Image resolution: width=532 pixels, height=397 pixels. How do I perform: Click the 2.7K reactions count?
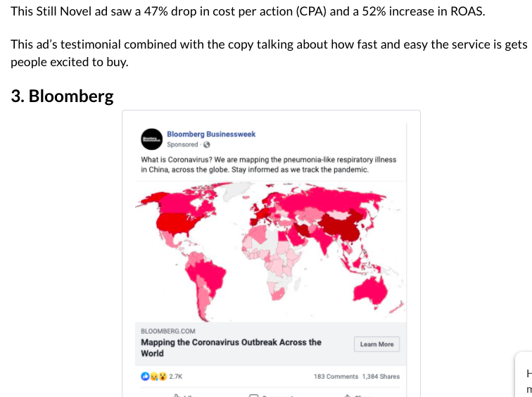pos(175,377)
